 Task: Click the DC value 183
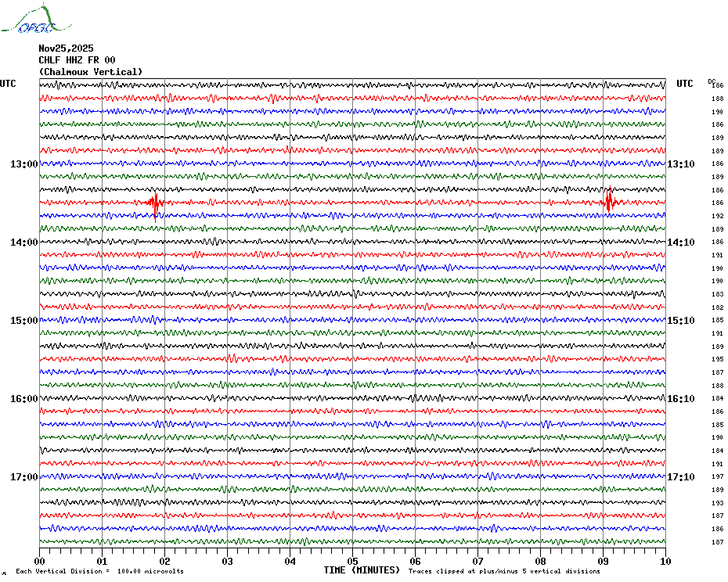pyautogui.click(x=718, y=294)
